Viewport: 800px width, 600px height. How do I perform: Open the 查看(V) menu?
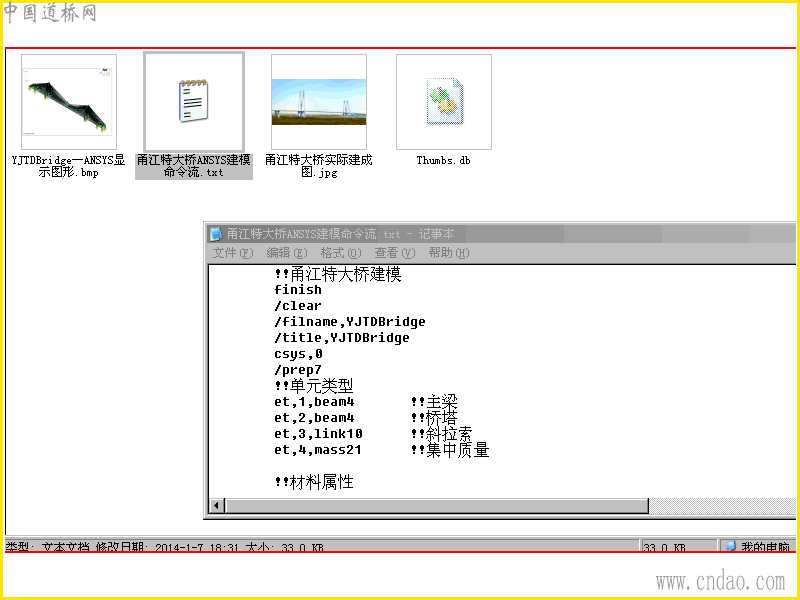tap(395, 253)
